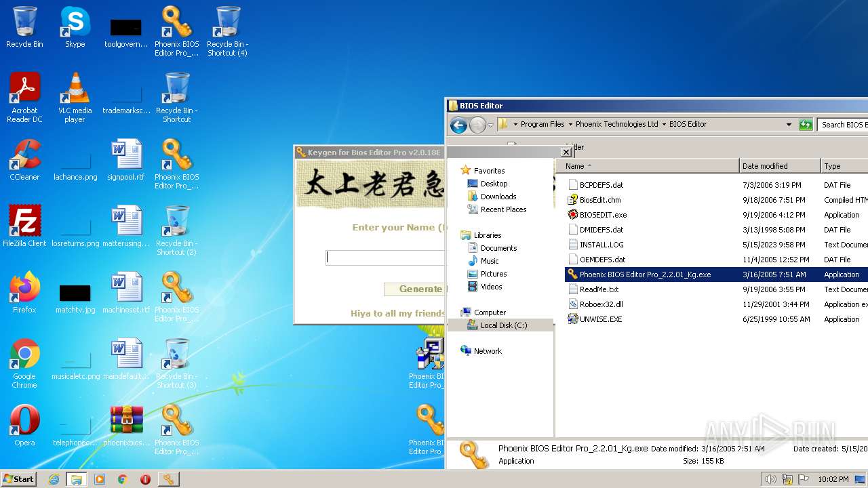Open address bar history dropdown arrow
This screenshot has width=868, height=488.
(789, 125)
